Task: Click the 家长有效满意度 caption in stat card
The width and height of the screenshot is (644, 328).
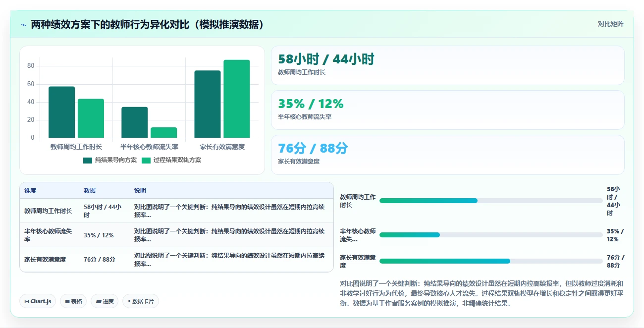Action: pos(299,162)
